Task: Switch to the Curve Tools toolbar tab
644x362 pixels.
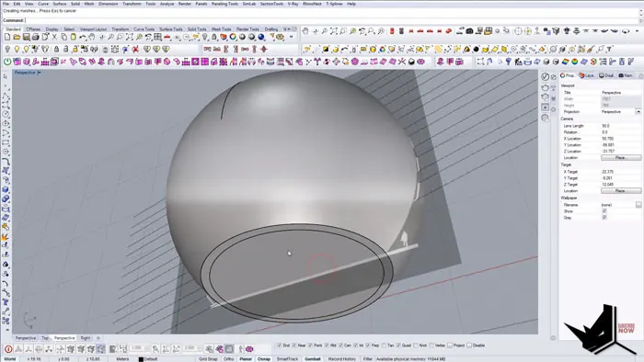Action: click(x=144, y=29)
